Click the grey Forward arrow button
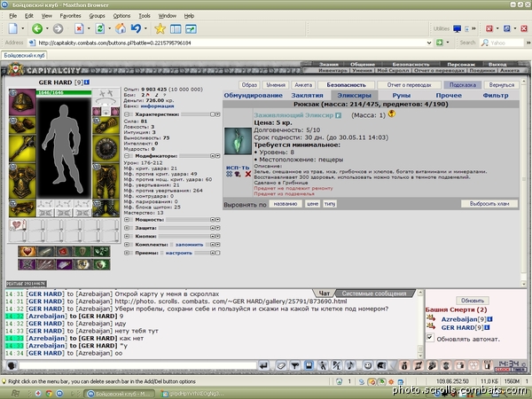This screenshot has width=532, height=399. [58, 29]
